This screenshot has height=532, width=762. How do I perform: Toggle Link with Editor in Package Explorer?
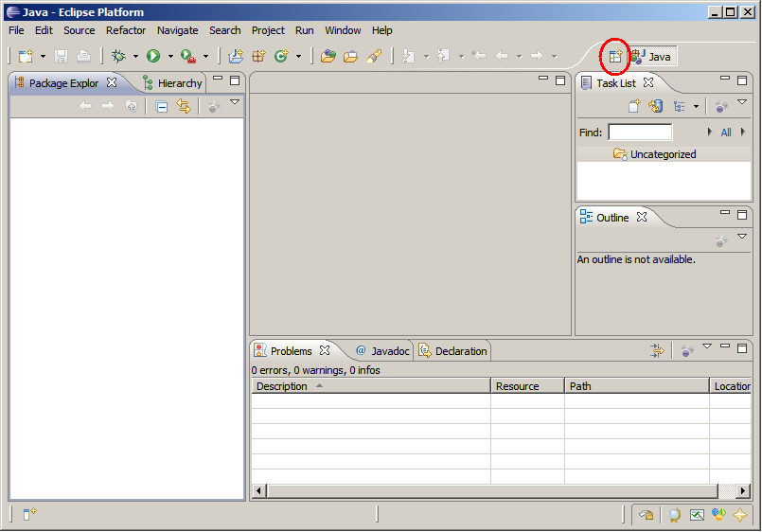(184, 107)
